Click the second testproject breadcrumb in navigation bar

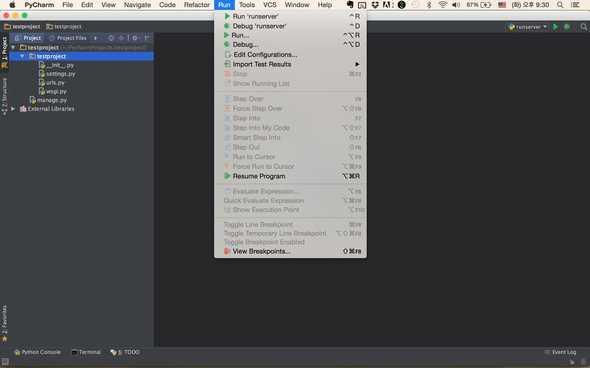point(64,27)
